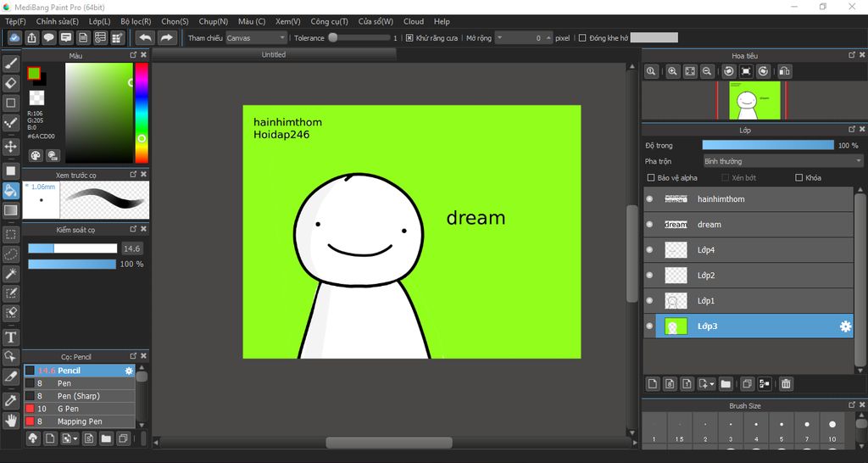This screenshot has height=463, width=868.
Task: Open the Help menu
Action: (x=442, y=21)
